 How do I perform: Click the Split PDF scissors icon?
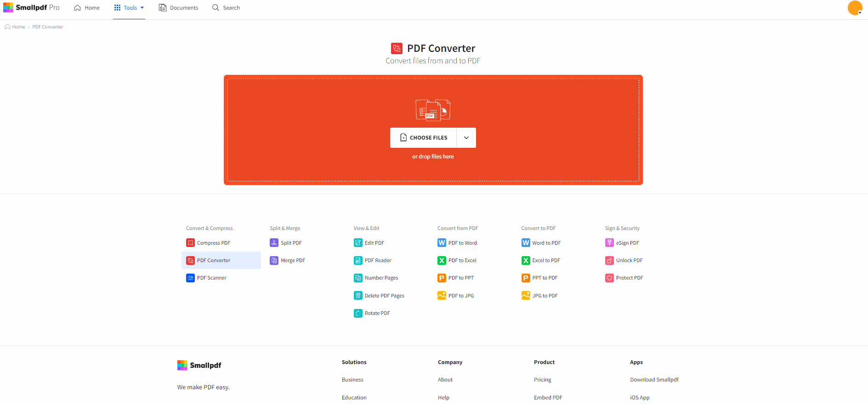pyautogui.click(x=274, y=243)
